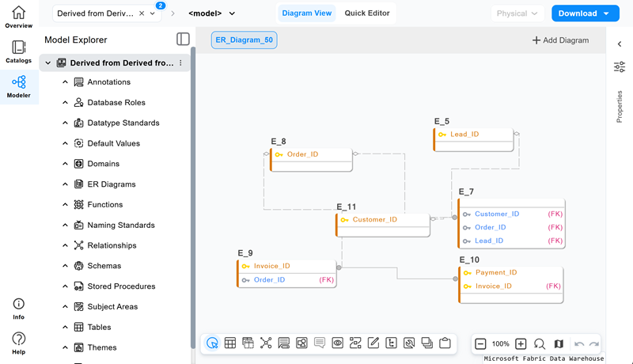
Task: Collapse the Derived from Derived root node
Action: coord(48,63)
